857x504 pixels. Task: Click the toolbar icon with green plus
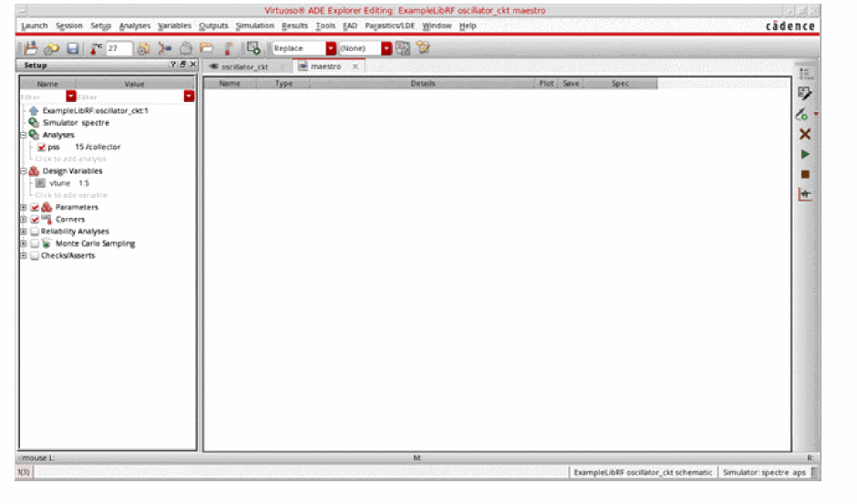click(253, 48)
